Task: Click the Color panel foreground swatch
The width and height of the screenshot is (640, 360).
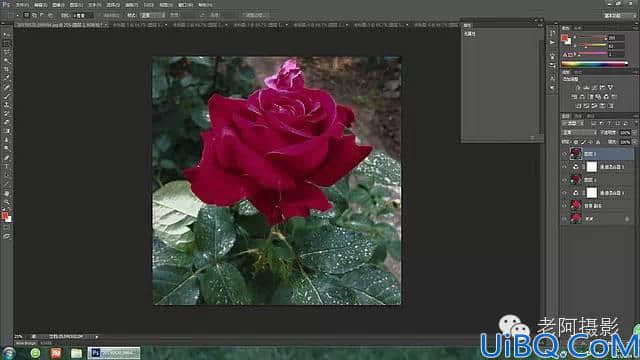Action: (564, 38)
